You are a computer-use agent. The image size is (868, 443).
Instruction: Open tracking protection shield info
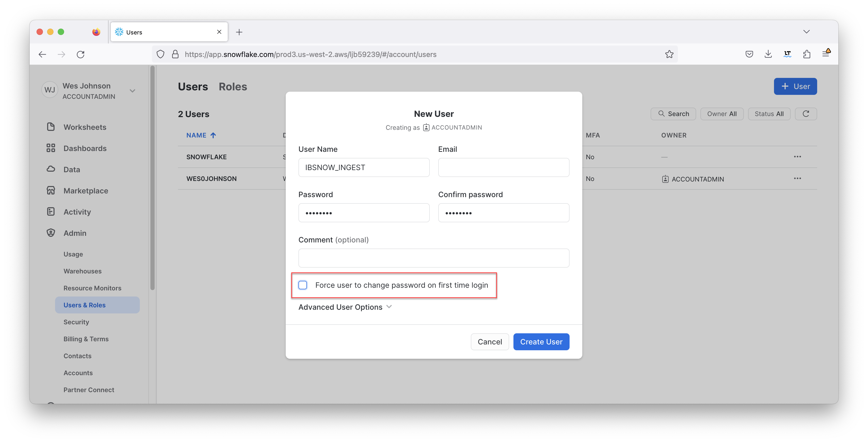coord(160,54)
